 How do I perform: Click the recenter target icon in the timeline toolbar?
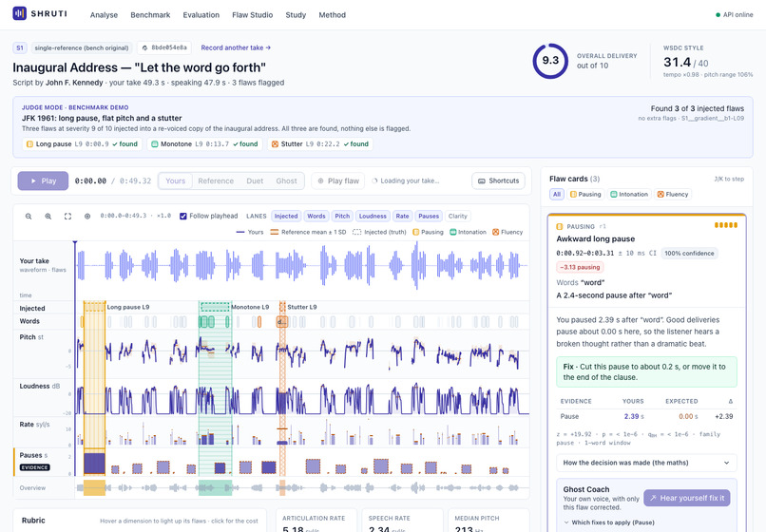click(87, 216)
